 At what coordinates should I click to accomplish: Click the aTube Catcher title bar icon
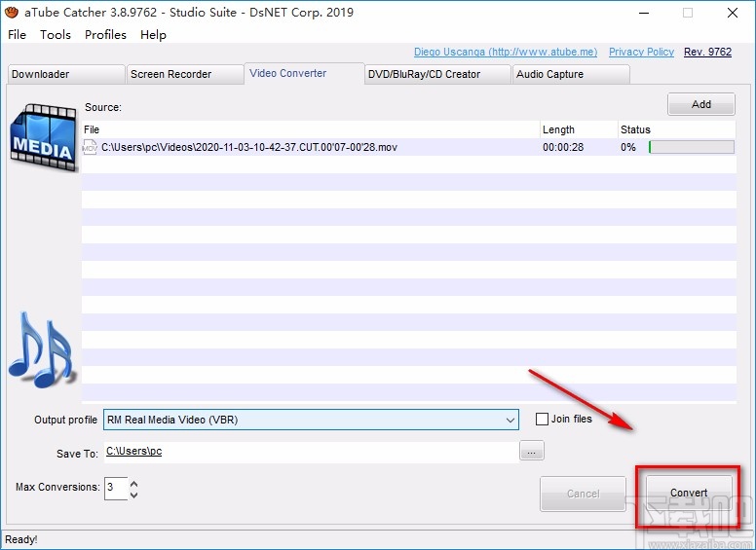pos(12,13)
